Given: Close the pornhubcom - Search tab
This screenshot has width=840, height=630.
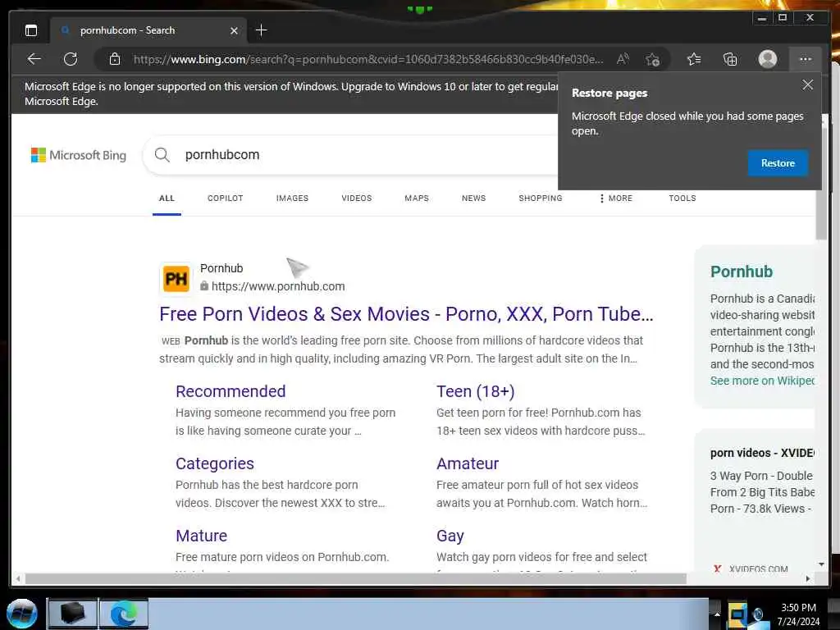Looking at the screenshot, I should (234, 31).
